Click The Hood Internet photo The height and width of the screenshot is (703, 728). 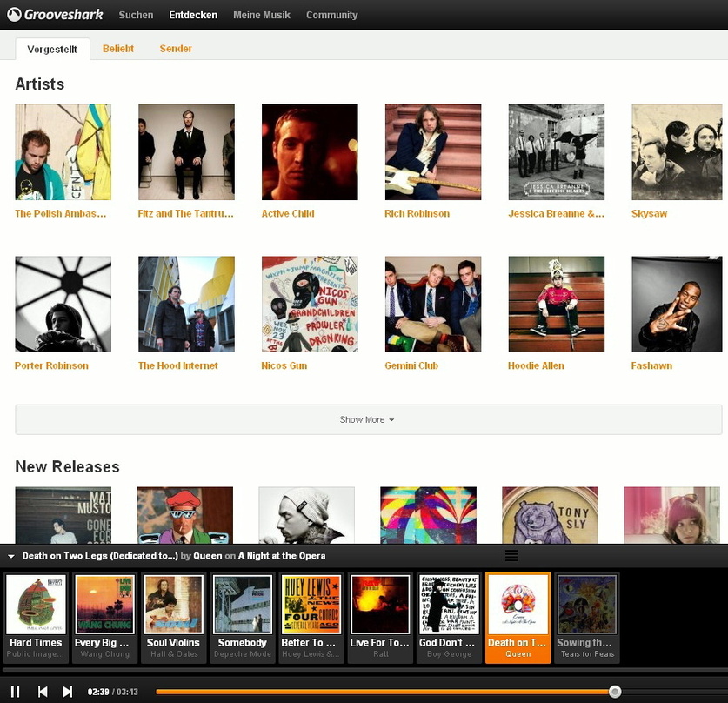(187, 305)
